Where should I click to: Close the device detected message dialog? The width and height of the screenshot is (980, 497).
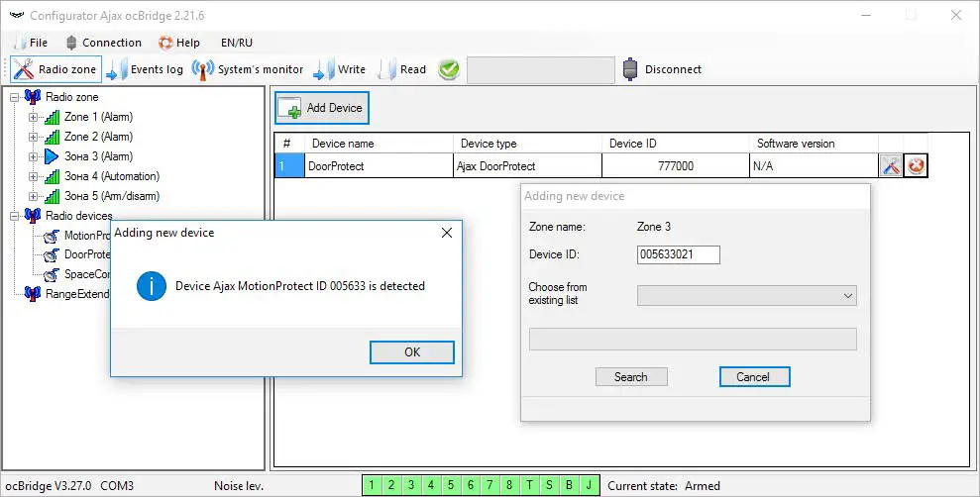[x=446, y=233]
